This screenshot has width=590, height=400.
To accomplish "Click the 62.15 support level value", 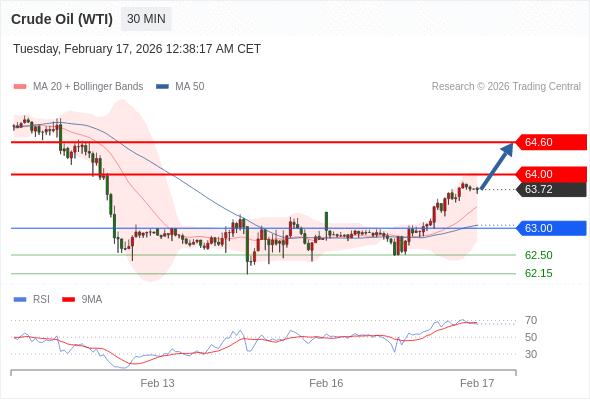I will [539, 273].
